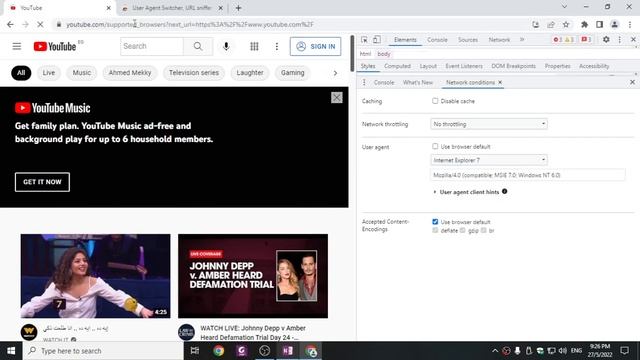Switch to the Network panel
The width and height of the screenshot is (640, 360).
pyautogui.click(x=499, y=40)
